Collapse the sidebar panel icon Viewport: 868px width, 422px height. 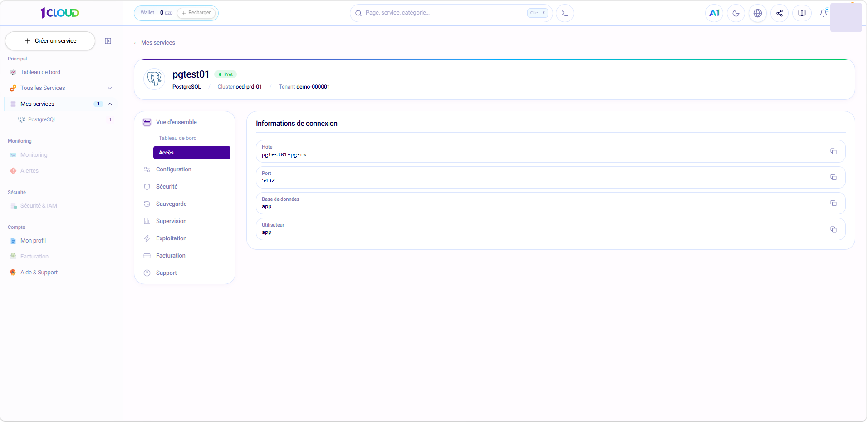[x=108, y=41]
